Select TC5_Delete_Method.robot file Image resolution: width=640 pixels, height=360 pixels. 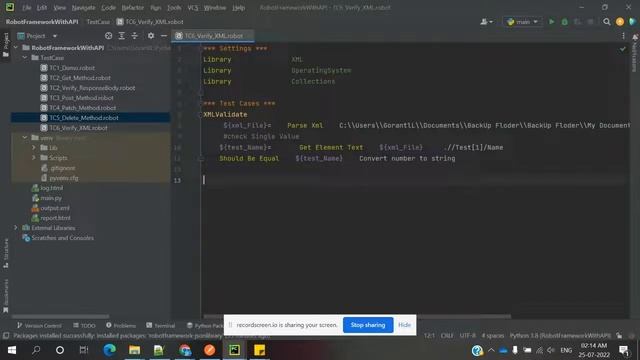[x=84, y=118]
